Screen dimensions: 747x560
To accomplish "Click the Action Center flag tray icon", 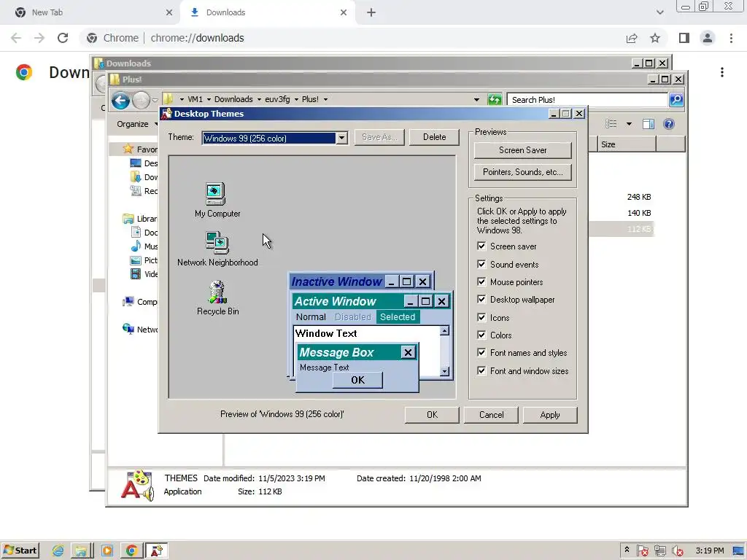I will pyautogui.click(x=642, y=551).
